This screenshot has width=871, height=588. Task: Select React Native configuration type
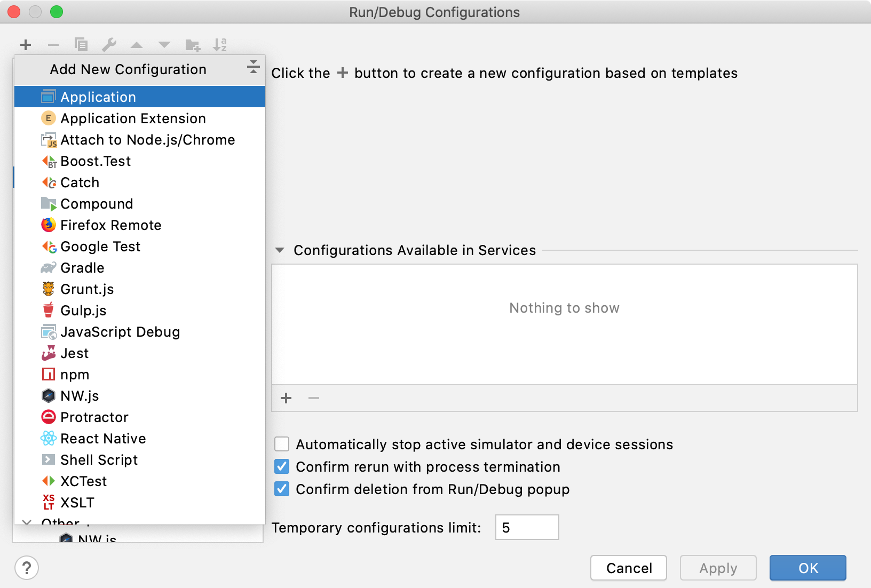point(140,438)
